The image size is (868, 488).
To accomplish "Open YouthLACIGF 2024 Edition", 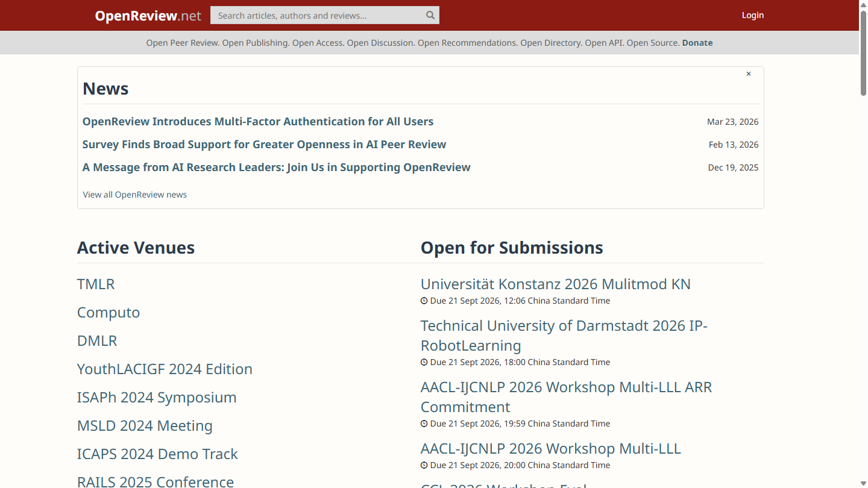I will (x=165, y=369).
